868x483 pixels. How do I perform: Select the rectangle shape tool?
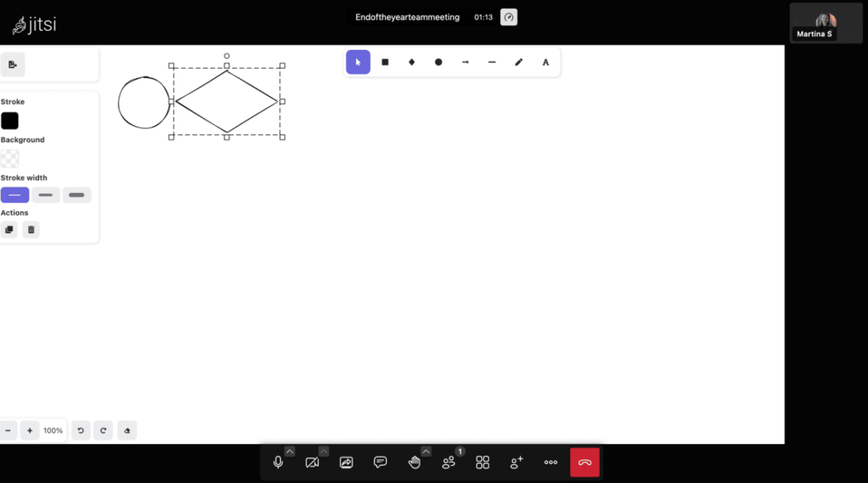[385, 62]
